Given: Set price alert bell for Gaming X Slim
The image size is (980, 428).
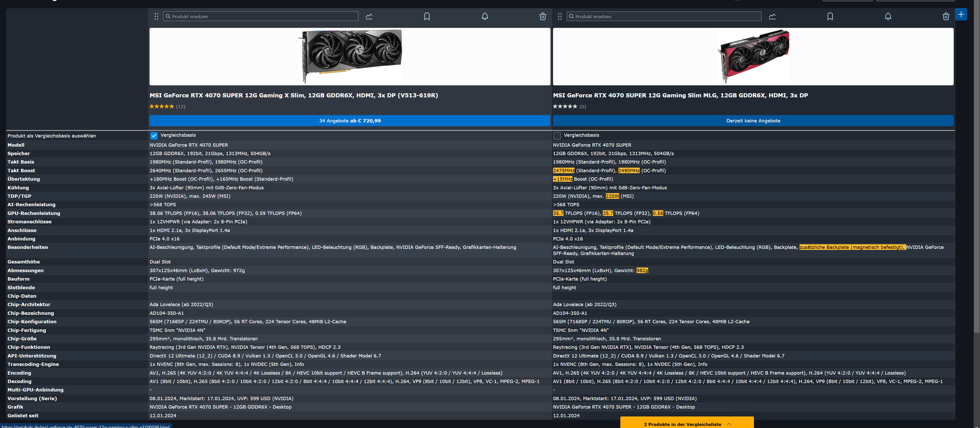Looking at the screenshot, I should (485, 16).
